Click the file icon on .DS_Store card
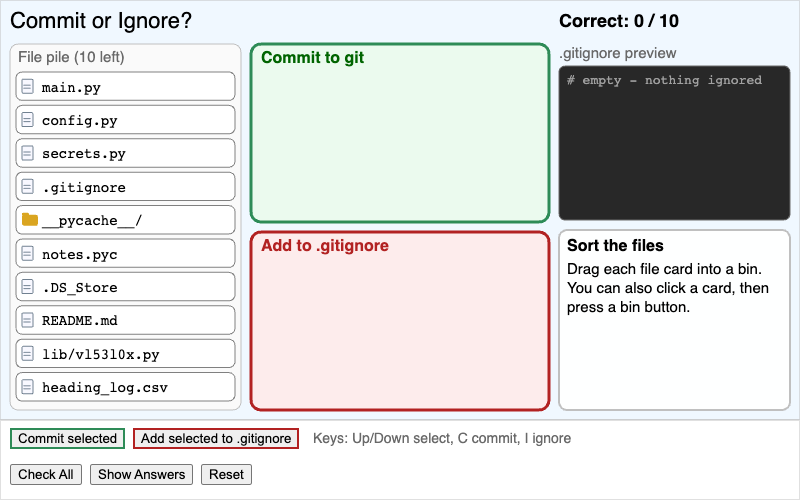Viewport: 800px width, 502px height. click(28, 287)
